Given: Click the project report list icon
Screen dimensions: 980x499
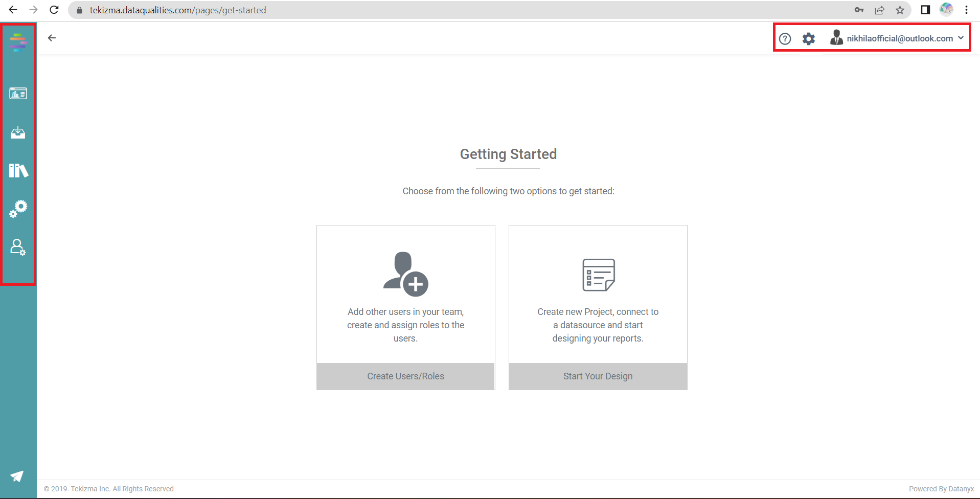Looking at the screenshot, I should click(x=598, y=275).
